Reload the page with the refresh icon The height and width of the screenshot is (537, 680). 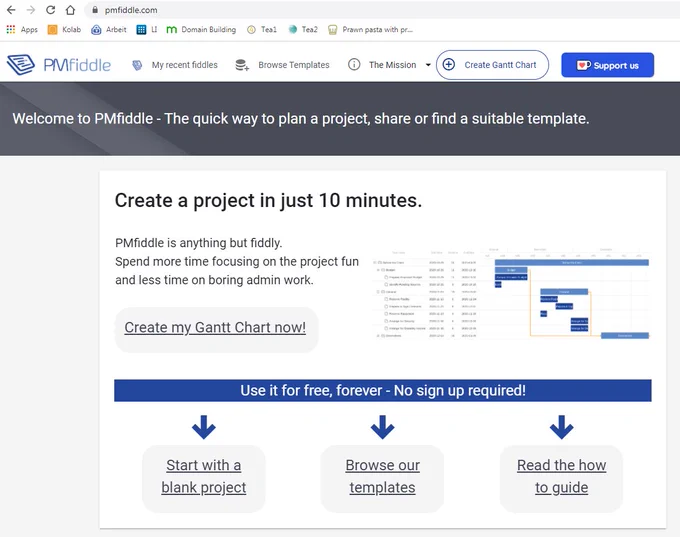click(x=51, y=10)
